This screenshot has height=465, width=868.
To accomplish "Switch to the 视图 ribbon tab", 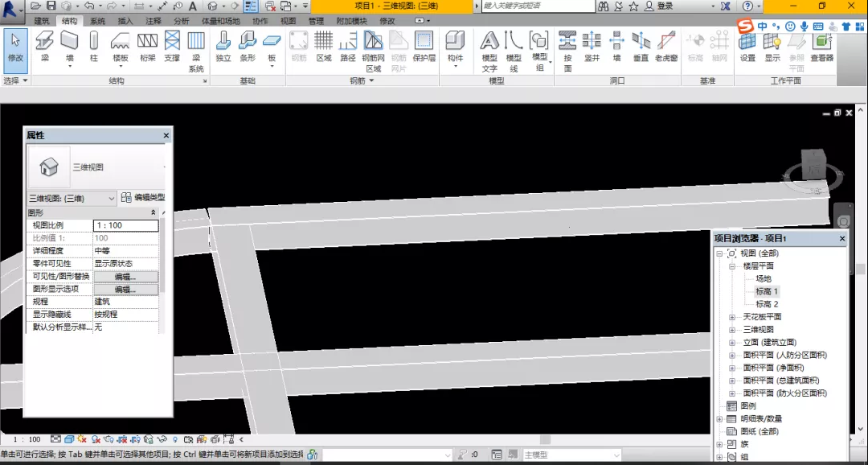I will click(288, 21).
